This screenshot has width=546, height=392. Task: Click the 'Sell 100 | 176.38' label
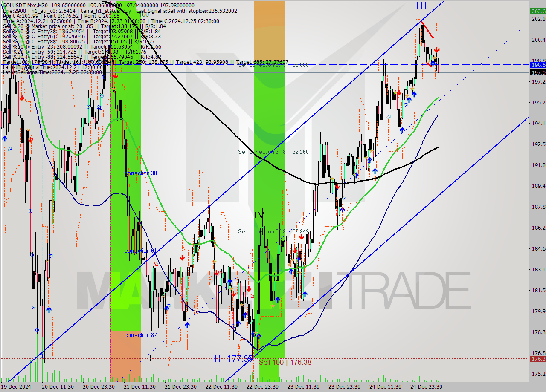point(285,362)
